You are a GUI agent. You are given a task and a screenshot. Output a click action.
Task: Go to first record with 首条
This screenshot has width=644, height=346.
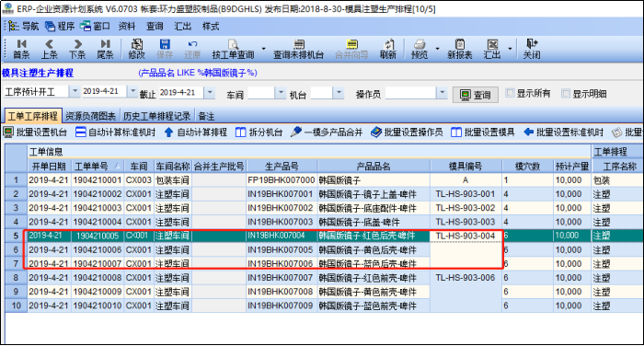pos(21,49)
